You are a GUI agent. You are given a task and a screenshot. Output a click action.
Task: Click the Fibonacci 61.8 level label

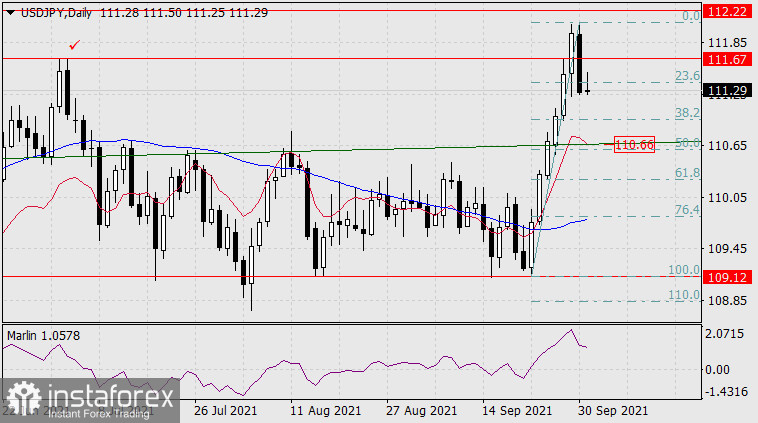686,173
